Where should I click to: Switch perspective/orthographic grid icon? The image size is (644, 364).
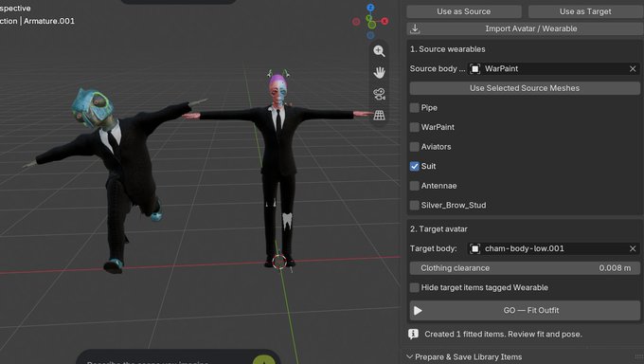coord(379,115)
